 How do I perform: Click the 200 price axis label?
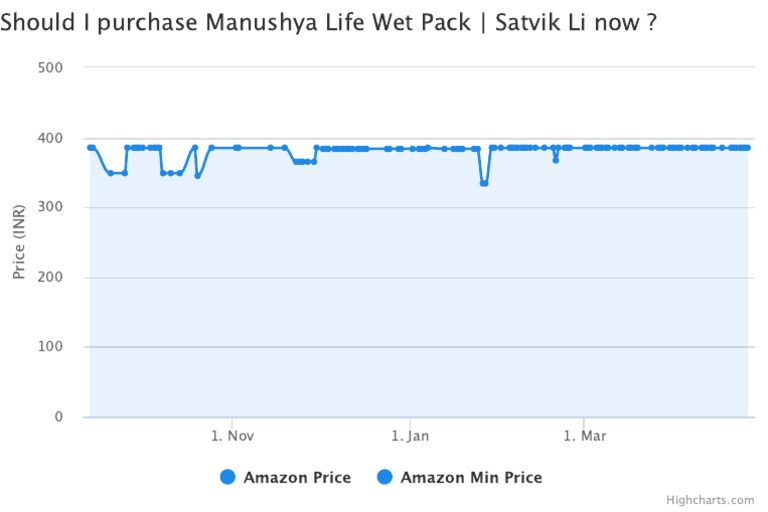[51, 278]
